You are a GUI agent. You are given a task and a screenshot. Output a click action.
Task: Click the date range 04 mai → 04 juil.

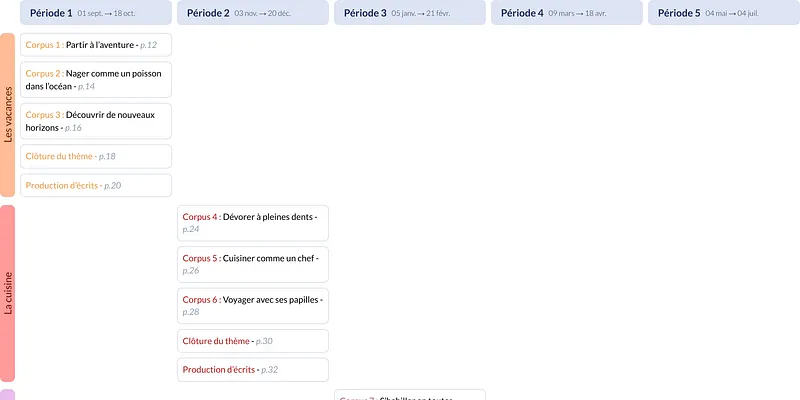(x=732, y=13)
